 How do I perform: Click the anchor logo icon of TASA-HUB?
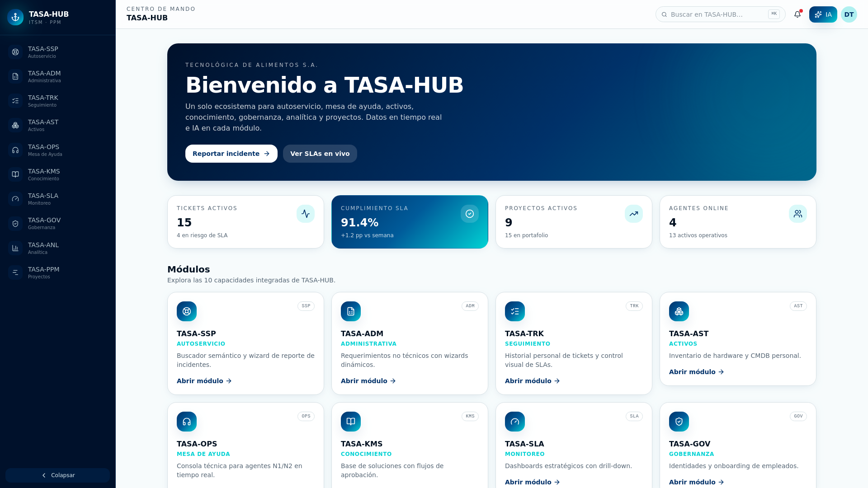pos(15,17)
